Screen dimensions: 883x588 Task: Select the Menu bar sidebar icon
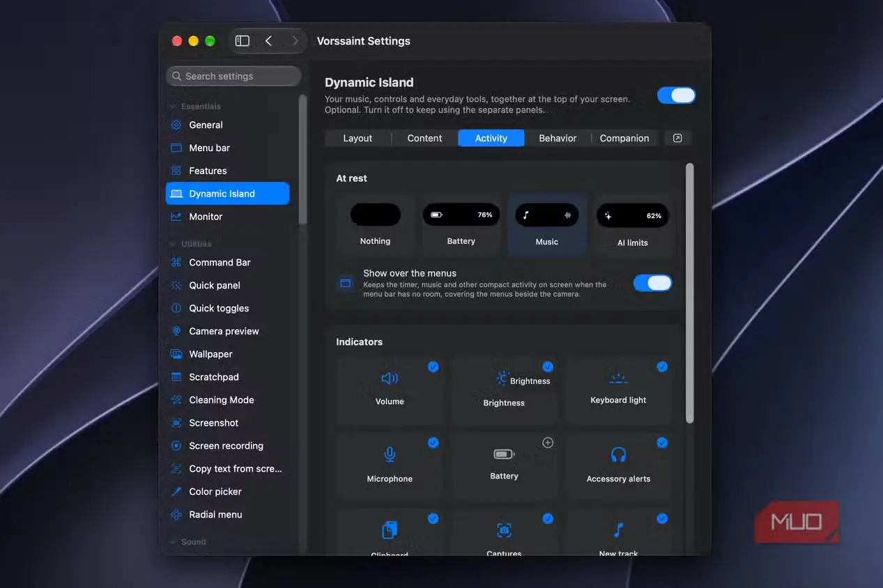pos(176,148)
